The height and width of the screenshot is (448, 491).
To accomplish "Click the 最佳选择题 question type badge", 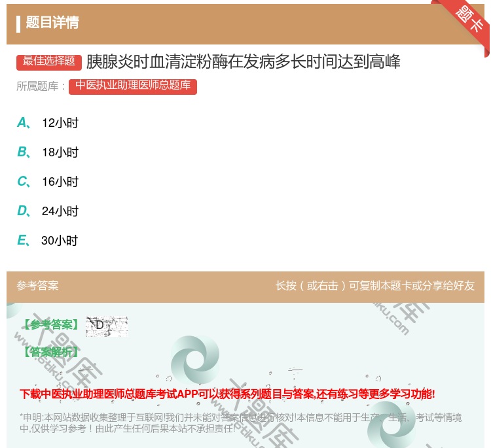I will tap(49, 62).
